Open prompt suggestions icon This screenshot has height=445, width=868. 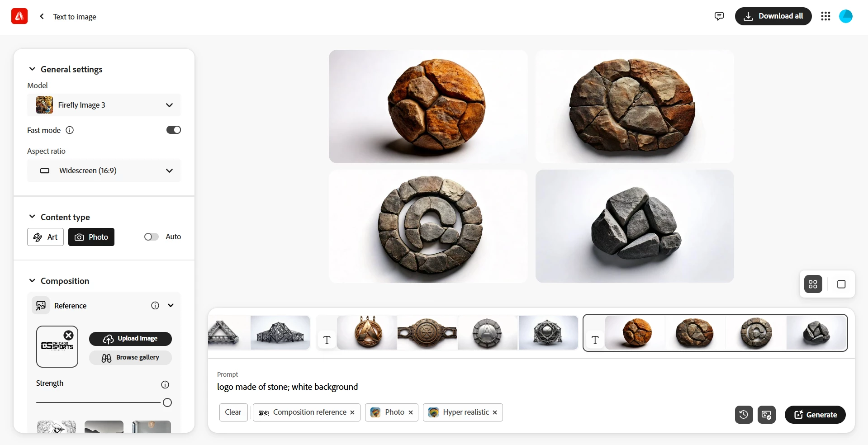tap(766, 415)
